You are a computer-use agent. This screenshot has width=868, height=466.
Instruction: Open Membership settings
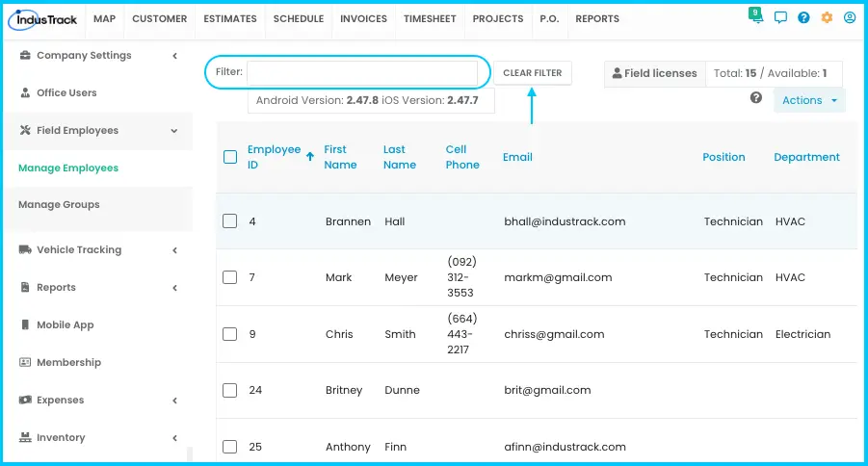tap(68, 363)
